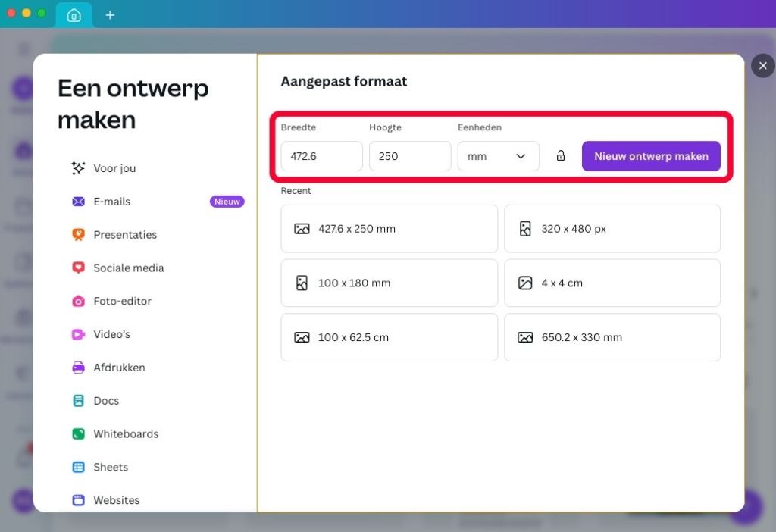Screen dimensions: 776x532
Task: Click the Recent section label
Action: click(x=296, y=191)
